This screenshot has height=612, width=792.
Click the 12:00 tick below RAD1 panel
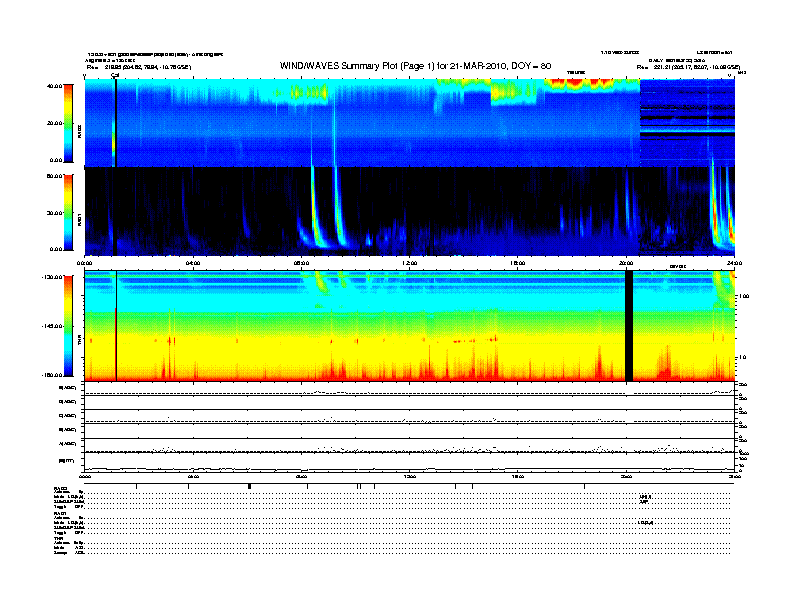click(x=410, y=263)
